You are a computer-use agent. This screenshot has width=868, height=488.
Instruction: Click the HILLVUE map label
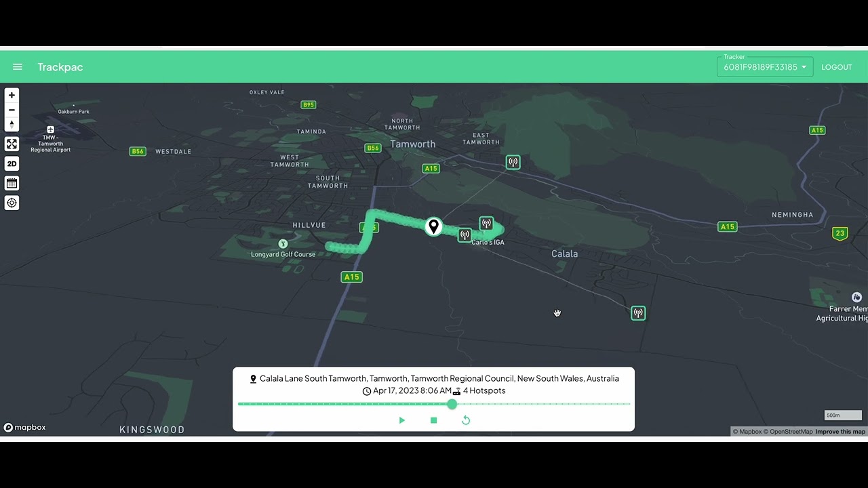[x=309, y=225]
